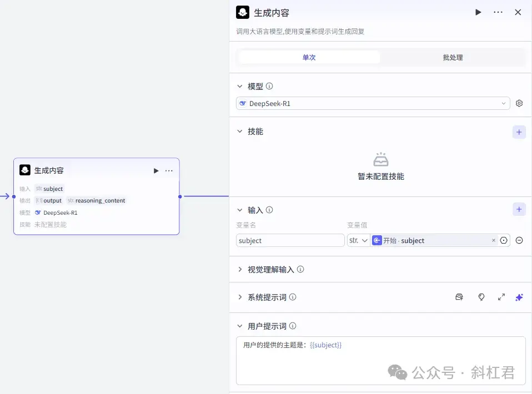Expand the 视觉理解输入 section

pyautogui.click(x=240, y=269)
